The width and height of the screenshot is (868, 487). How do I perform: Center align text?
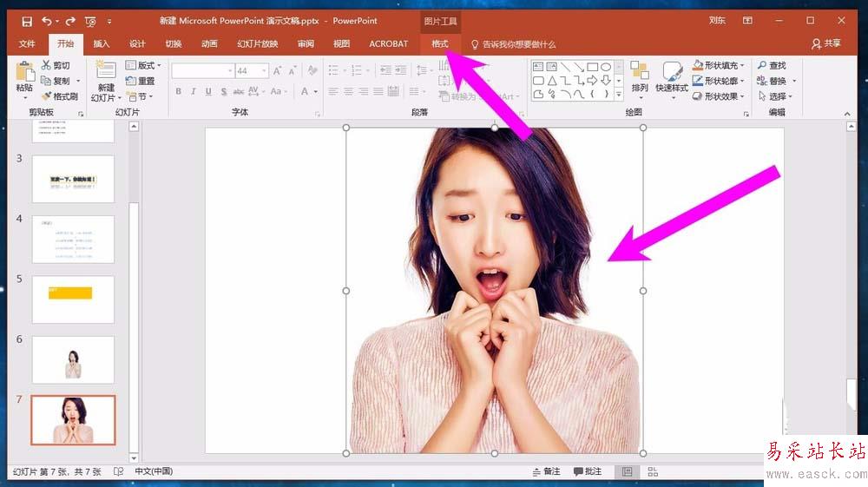[348, 91]
